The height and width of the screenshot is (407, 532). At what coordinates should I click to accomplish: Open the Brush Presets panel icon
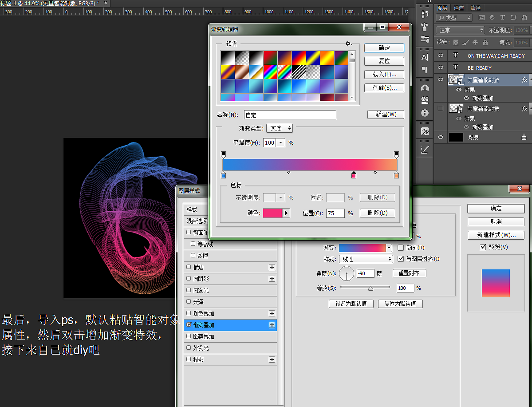[425, 27]
